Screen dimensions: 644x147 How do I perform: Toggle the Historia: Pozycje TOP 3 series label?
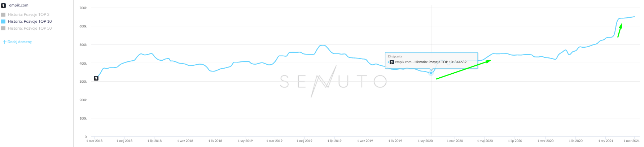pos(29,14)
